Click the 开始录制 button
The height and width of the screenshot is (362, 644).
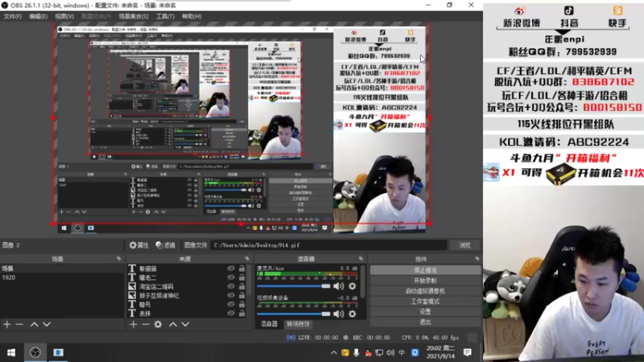(x=425, y=281)
